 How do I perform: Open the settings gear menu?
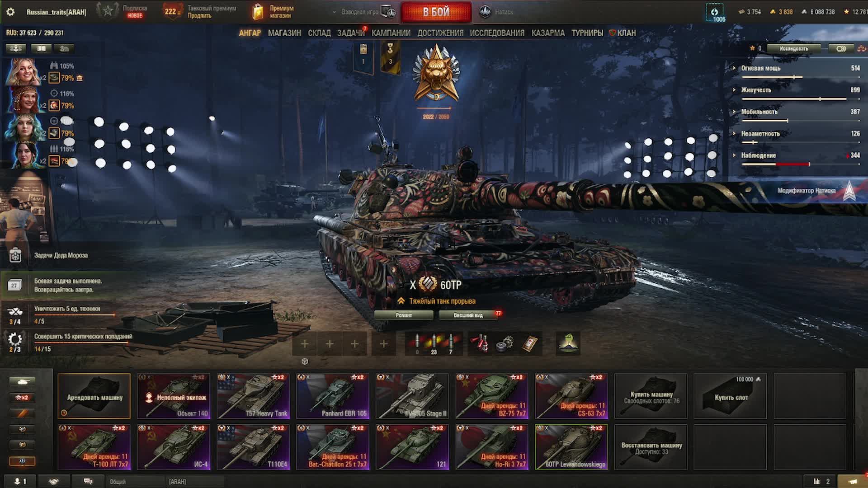[x=10, y=12]
